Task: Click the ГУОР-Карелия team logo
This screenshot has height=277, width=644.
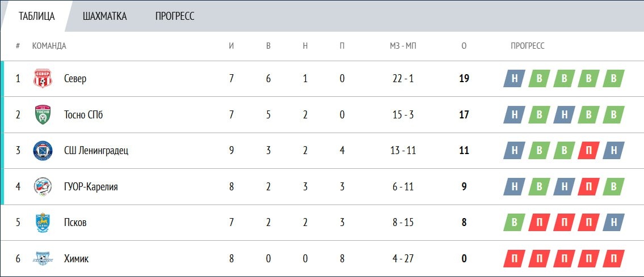Action: coord(43,187)
